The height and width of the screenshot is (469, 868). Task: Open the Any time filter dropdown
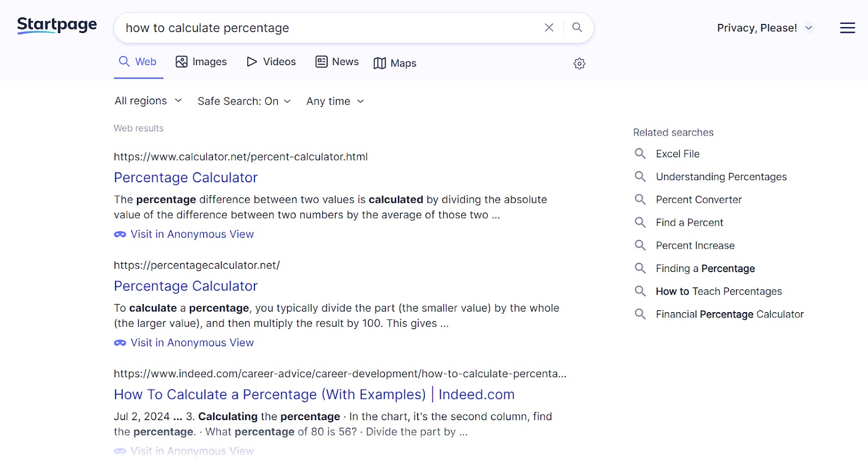[x=335, y=102]
